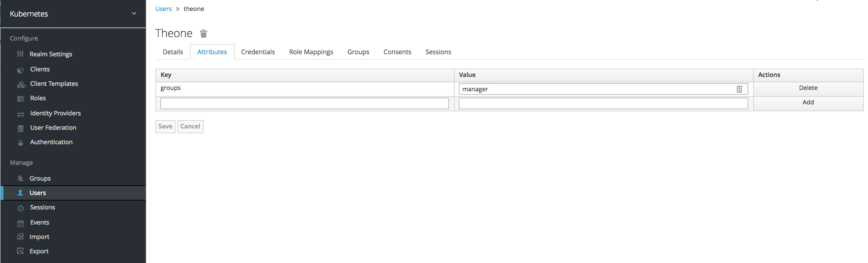Viewport: 868px width, 263px height.
Task: Click the 'theone' breadcrumb text
Action: tap(194, 9)
